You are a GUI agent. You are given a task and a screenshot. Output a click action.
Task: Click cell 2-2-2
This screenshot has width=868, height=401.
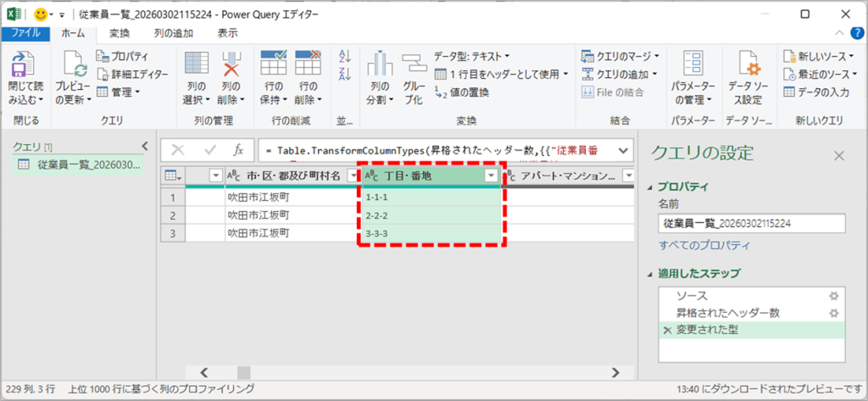click(x=431, y=214)
